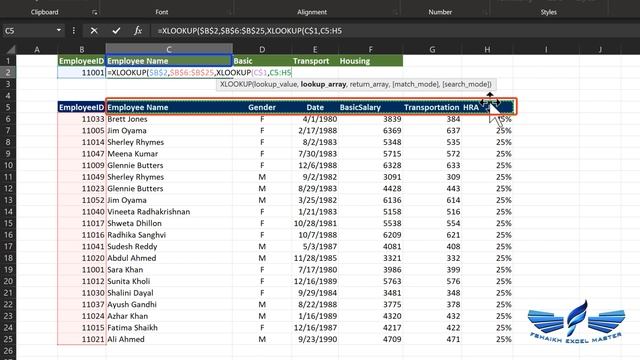This screenshot has height=360, width=640.
Task: Open Insert Function fx dialog
Action: click(138, 31)
